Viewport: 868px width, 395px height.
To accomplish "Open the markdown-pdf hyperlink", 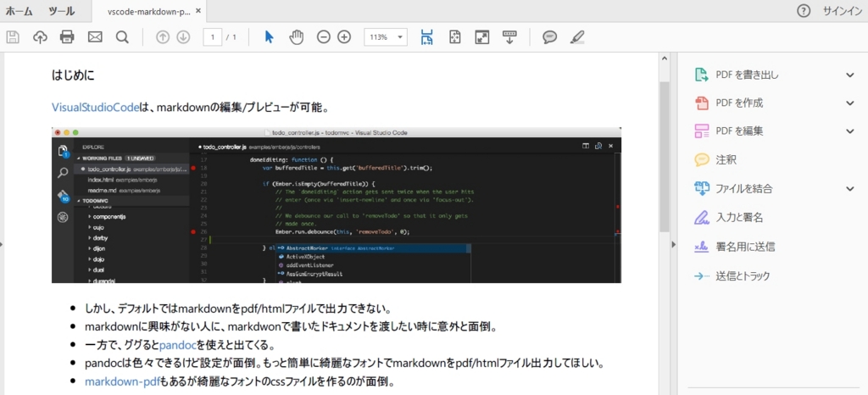I will 122,381.
